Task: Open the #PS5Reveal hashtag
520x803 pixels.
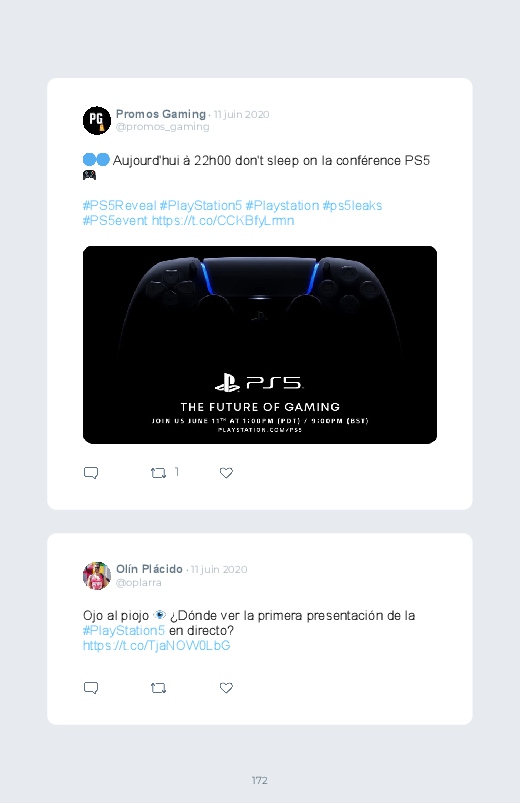Action: (x=119, y=205)
